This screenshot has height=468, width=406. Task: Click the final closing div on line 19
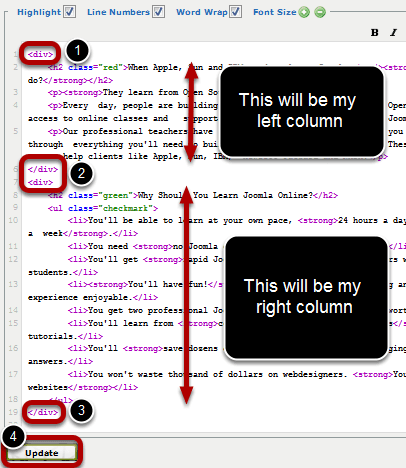43,412
